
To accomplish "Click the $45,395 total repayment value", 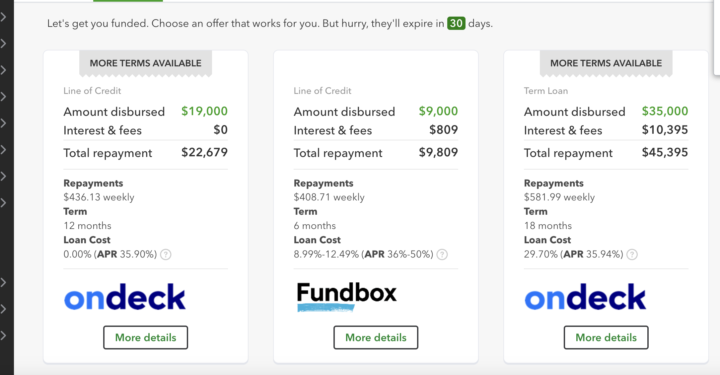I will coord(665,152).
